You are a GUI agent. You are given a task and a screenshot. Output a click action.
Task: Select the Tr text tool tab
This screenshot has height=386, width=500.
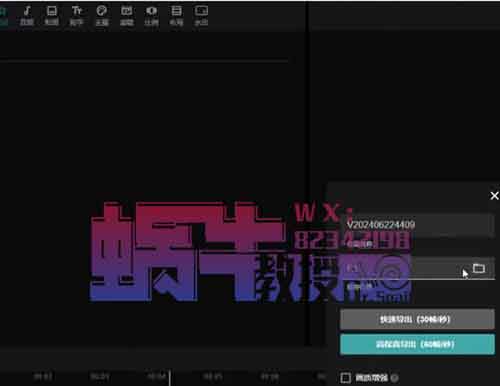76,15
